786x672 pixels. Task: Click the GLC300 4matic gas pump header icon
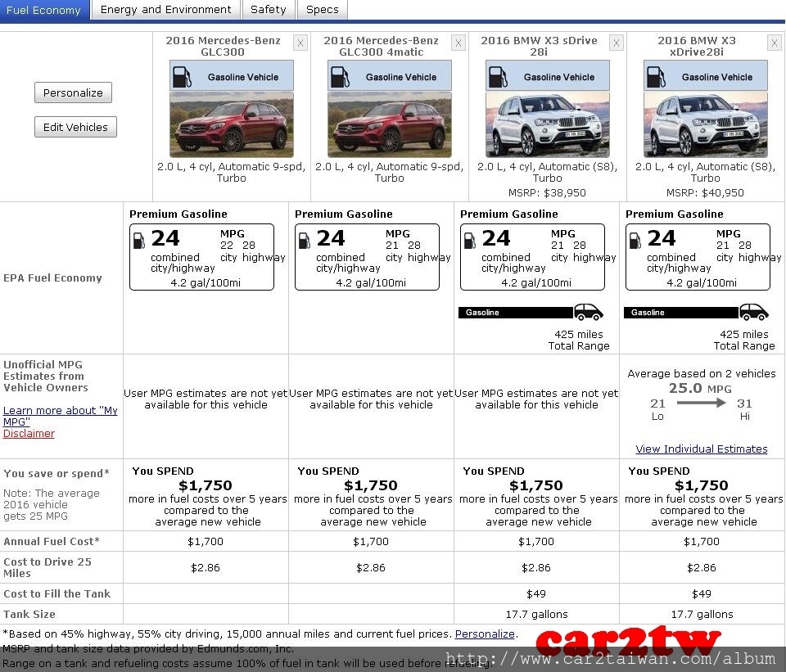point(340,77)
